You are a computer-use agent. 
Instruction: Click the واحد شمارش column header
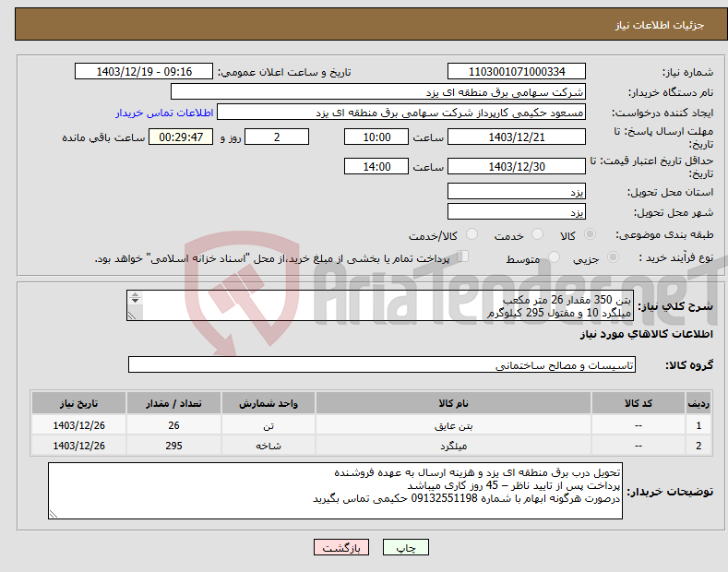269,403
